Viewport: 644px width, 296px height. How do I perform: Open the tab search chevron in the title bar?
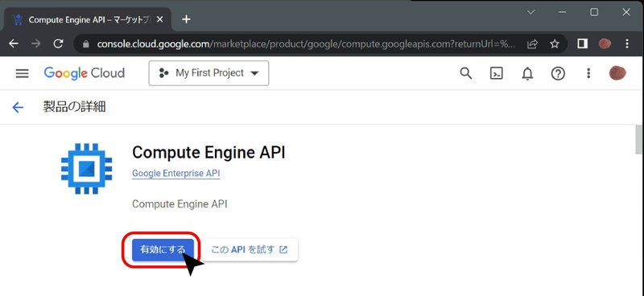pyautogui.click(x=530, y=12)
